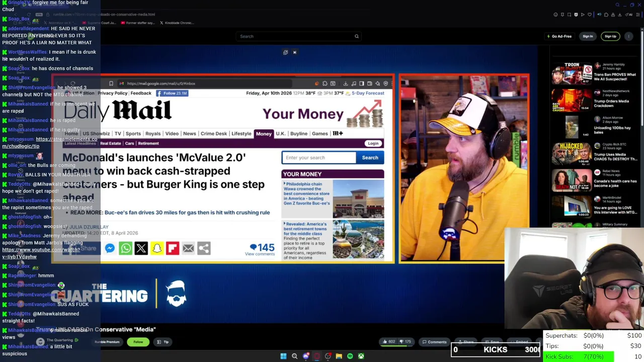Click the Sports tab on Daily Mail
The width and height of the screenshot is (644, 362).
click(133, 134)
